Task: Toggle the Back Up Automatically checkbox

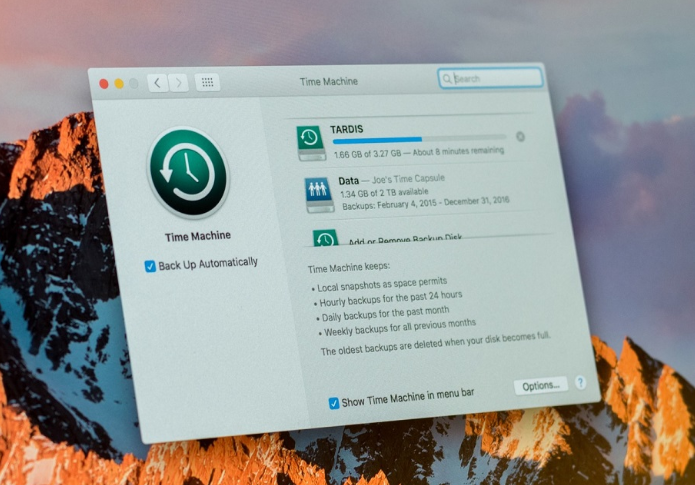Action: tap(150, 266)
